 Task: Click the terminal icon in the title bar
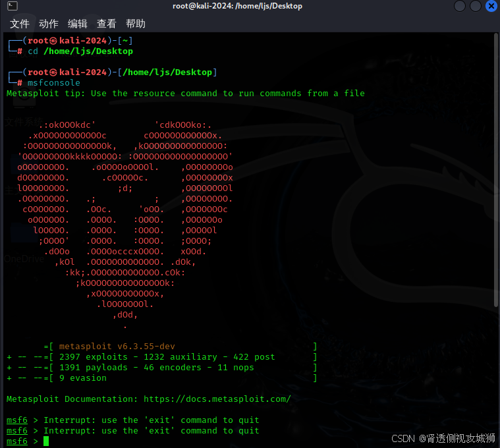[x=13, y=6]
